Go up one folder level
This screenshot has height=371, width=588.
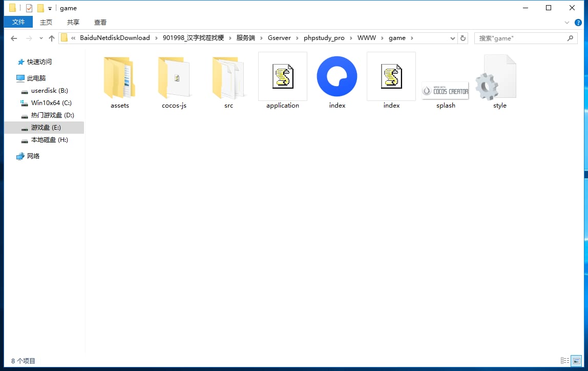[x=52, y=38]
